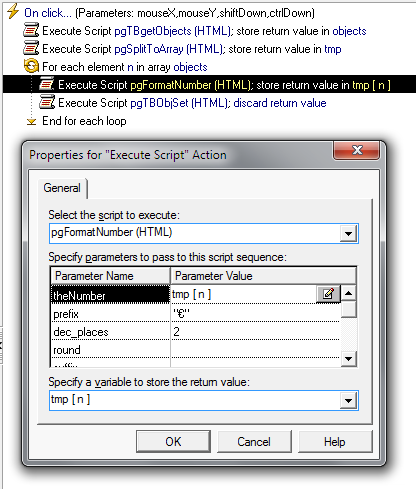Click script icon beside pgTBObjSet action
416x489 pixels.
pos(47,102)
